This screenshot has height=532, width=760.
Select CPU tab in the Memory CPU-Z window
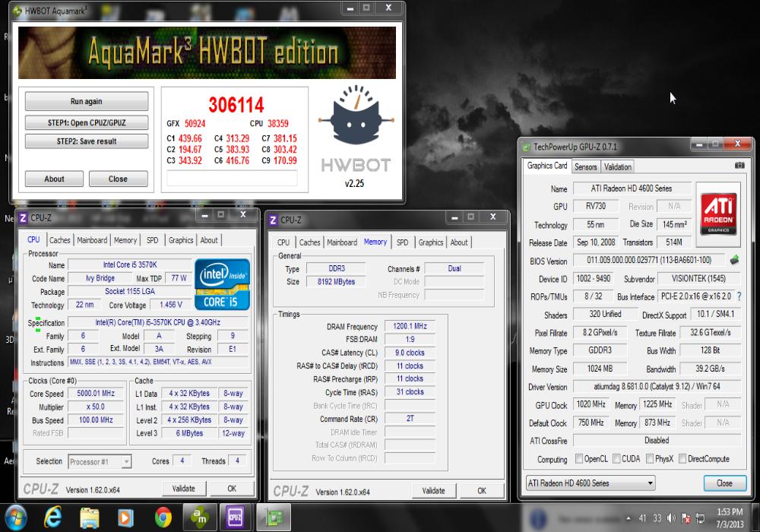(x=283, y=242)
